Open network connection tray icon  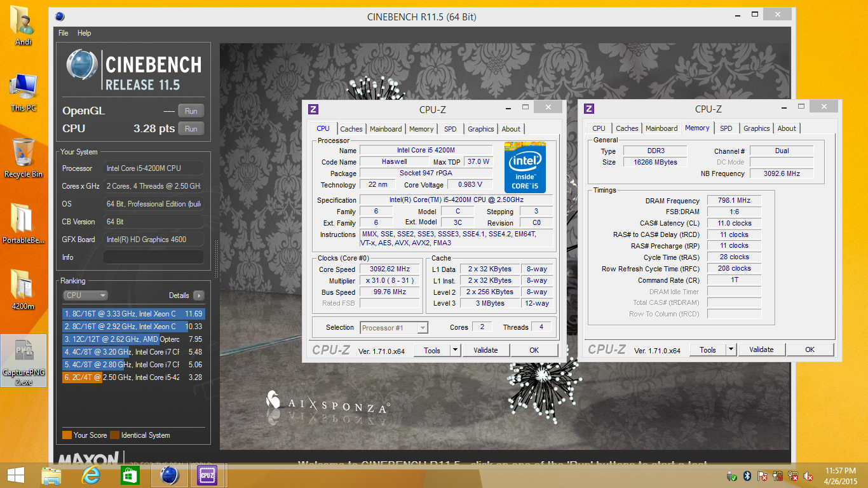(793, 476)
